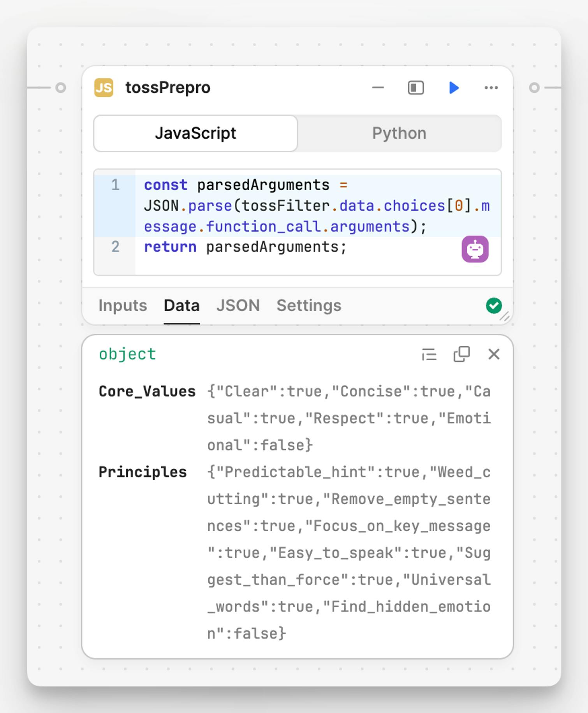
Task: Switch code language to JavaScript
Action: click(x=195, y=133)
